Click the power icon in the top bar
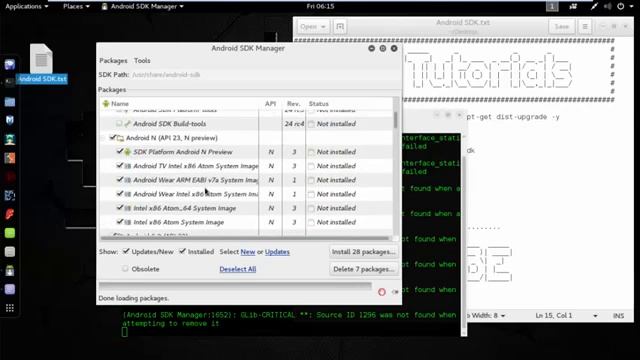Viewport: 640px width, 360px height. click(620, 6)
